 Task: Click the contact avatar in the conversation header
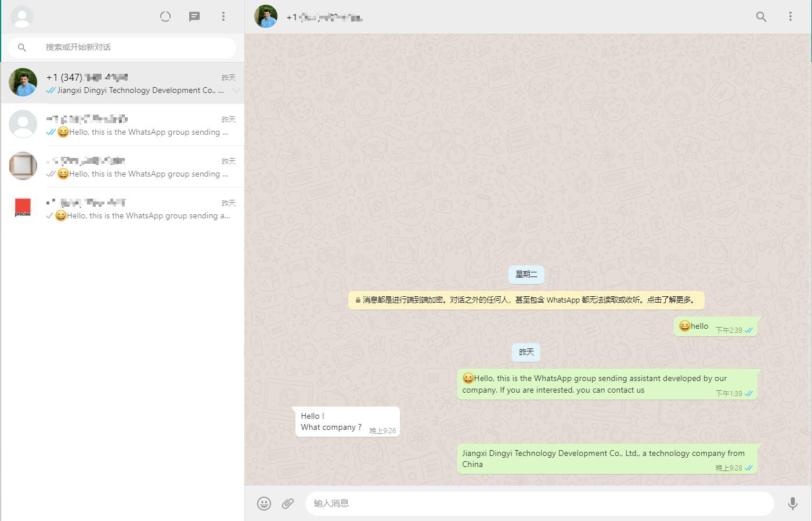(x=265, y=17)
